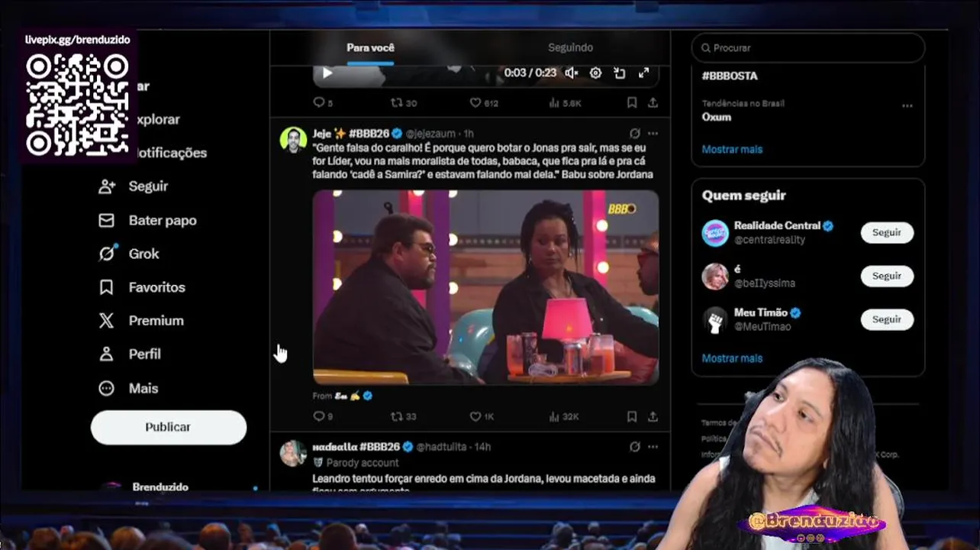Open the Grok icon on Jeje's post

pyautogui.click(x=634, y=134)
